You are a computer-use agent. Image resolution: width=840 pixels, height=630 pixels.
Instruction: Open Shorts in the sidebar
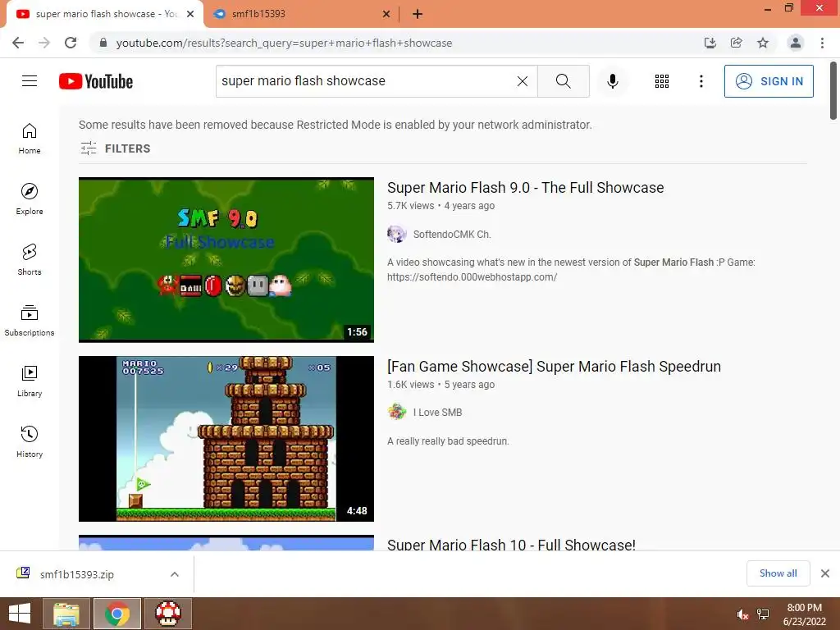click(30, 259)
